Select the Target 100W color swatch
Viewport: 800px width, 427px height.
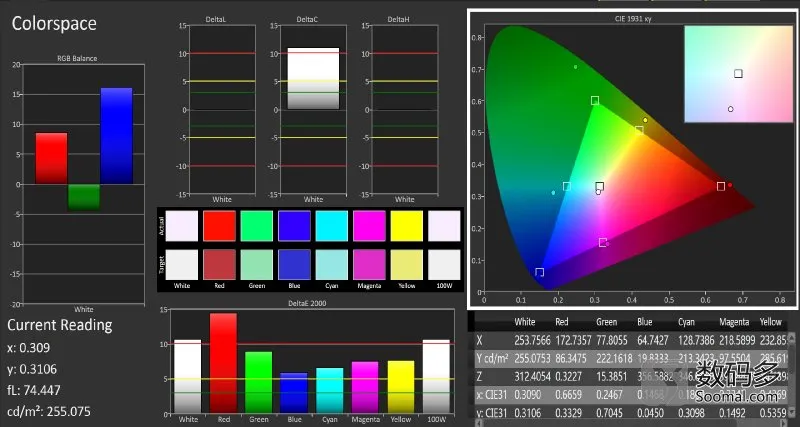[x=444, y=265]
